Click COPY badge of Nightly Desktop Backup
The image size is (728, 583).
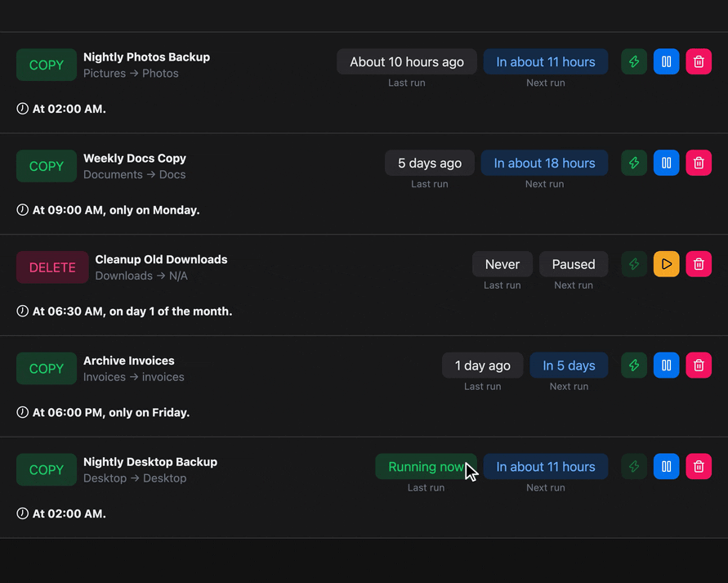click(x=47, y=470)
